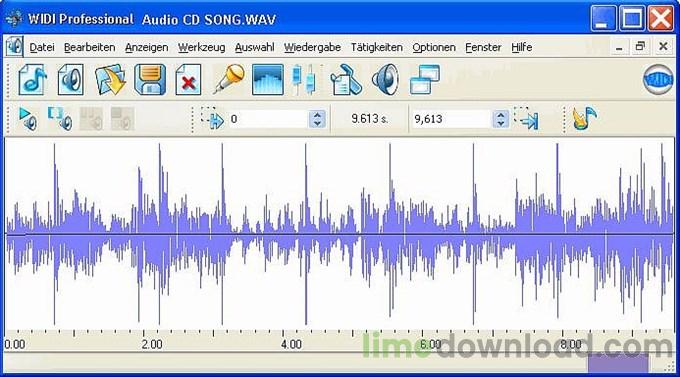Open the Hilfe menu
The width and height of the screenshot is (680, 377).
click(x=521, y=47)
